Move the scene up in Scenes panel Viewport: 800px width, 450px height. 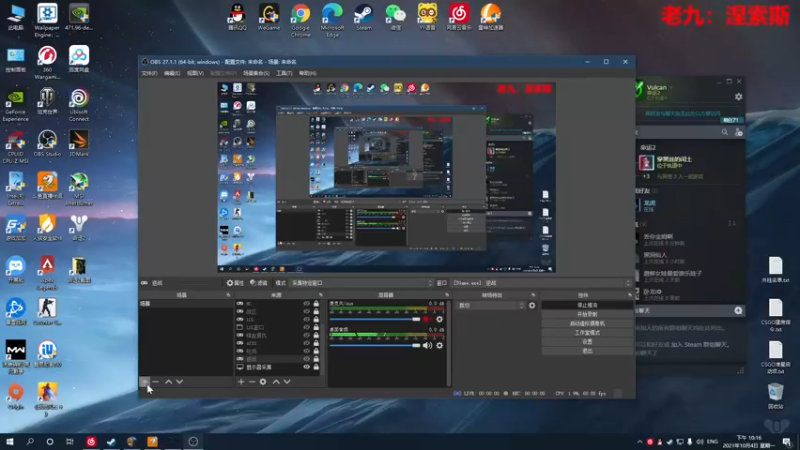pos(168,382)
